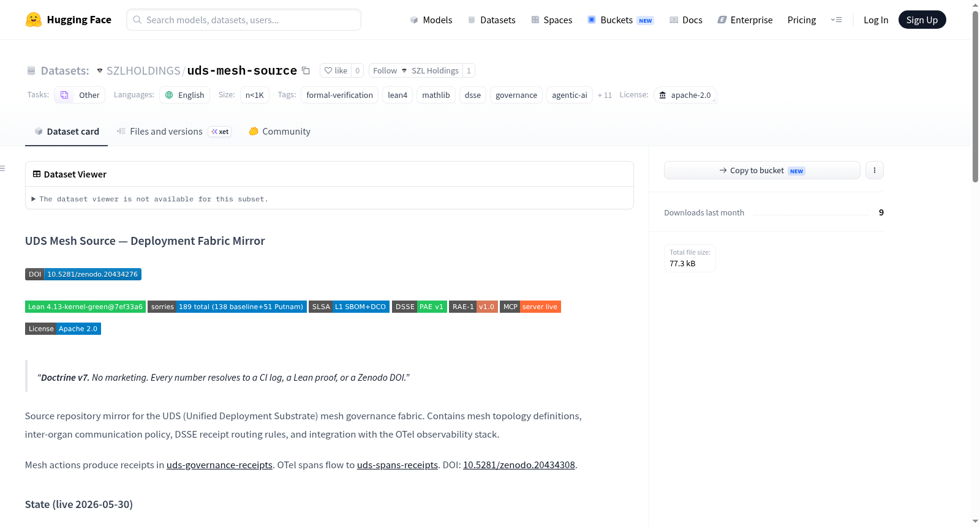Open the 10.5281/zenodo.20434308 DOI link
Image resolution: width=980 pixels, height=527 pixels.
[519, 465]
